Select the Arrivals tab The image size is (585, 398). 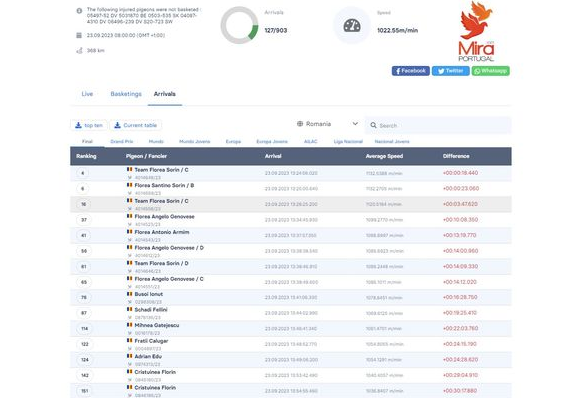(165, 94)
